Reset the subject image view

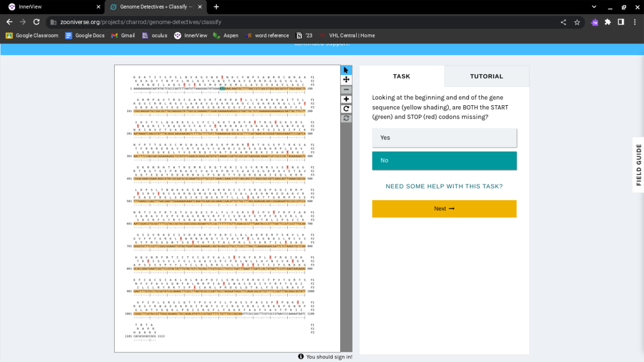(x=346, y=118)
